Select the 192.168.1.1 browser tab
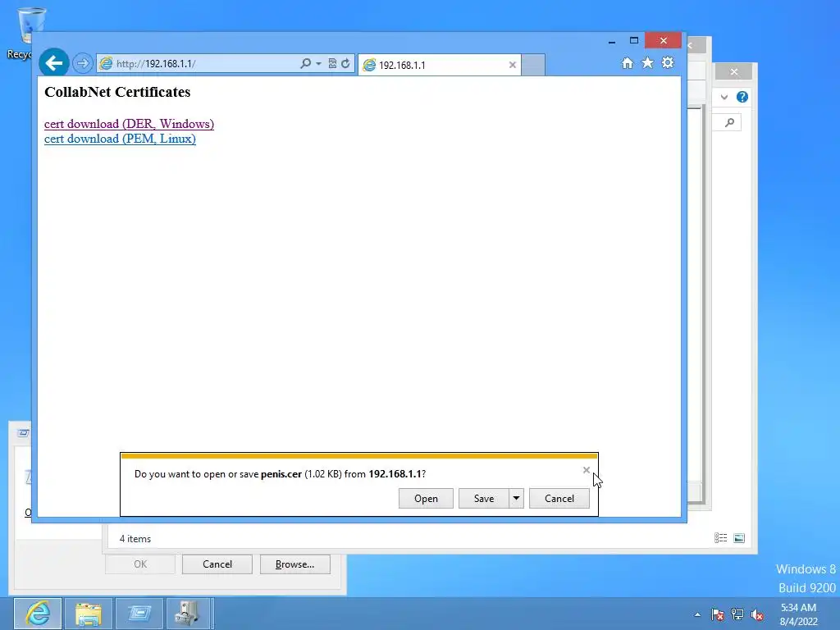This screenshot has width=840, height=630. 440,65
